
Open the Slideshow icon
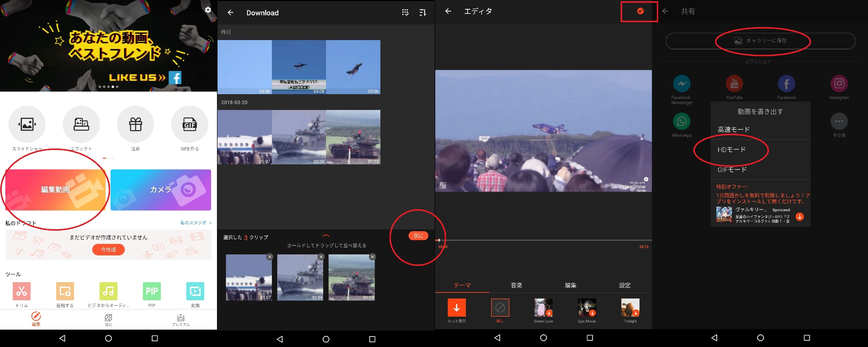click(27, 124)
